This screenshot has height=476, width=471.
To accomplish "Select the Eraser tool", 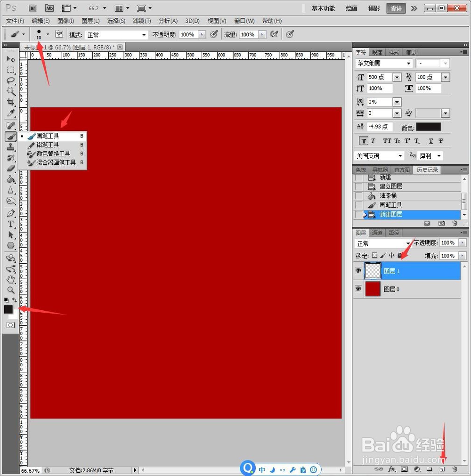I will point(11,169).
